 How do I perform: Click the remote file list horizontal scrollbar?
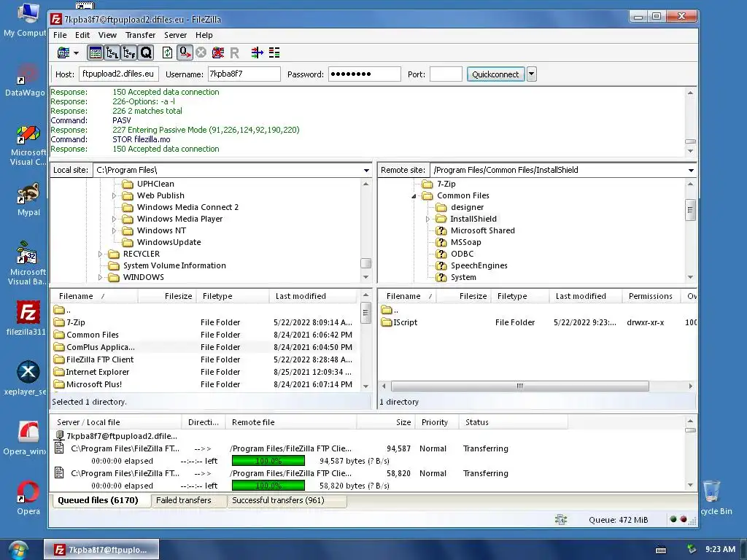519,386
